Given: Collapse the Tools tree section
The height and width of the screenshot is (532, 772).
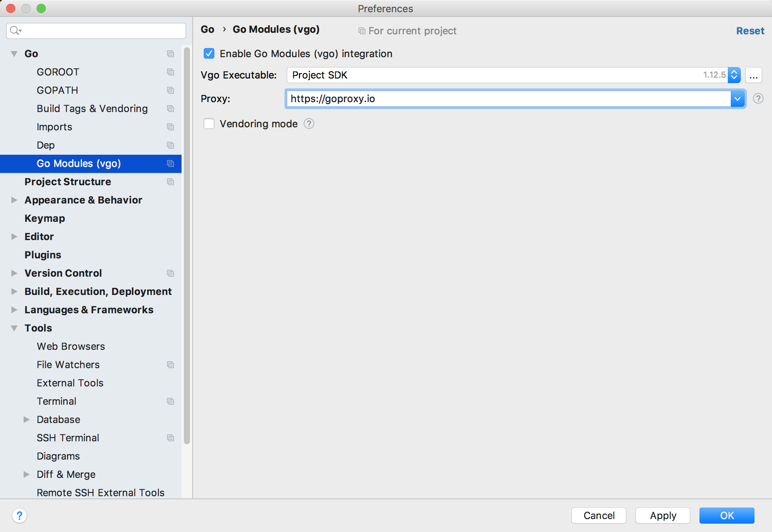Looking at the screenshot, I should click(x=14, y=328).
